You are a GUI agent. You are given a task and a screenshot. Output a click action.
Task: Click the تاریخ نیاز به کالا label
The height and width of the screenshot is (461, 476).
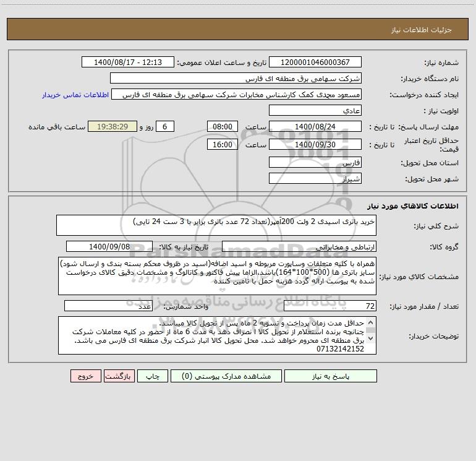(184, 247)
